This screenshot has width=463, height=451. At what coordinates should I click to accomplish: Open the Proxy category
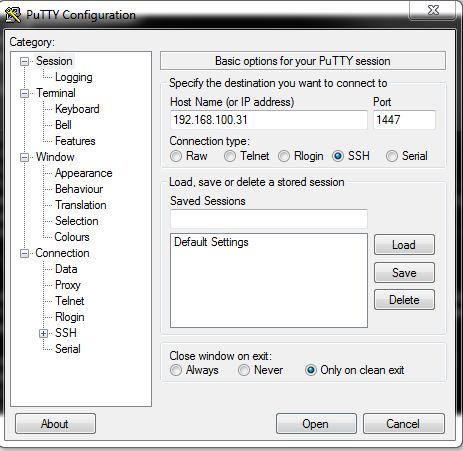click(68, 285)
